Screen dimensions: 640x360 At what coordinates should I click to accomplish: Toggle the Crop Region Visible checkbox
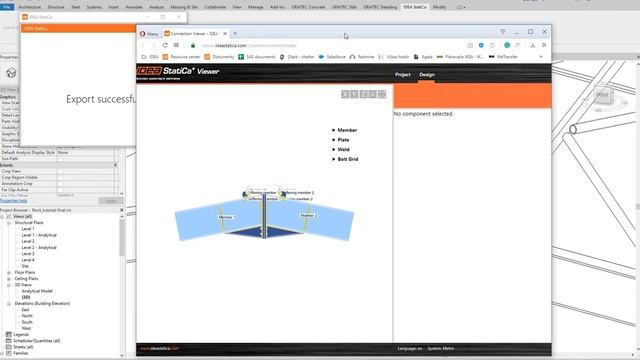[x=60, y=178]
